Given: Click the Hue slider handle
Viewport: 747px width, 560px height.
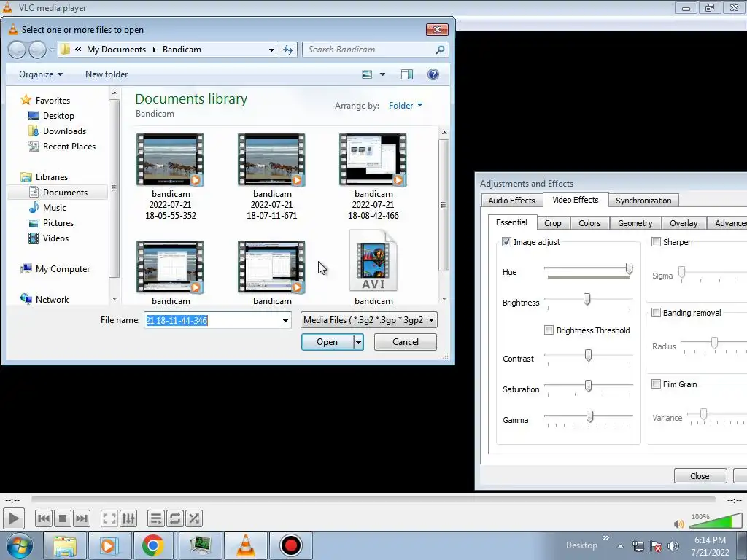Looking at the screenshot, I should tap(630, 268).
